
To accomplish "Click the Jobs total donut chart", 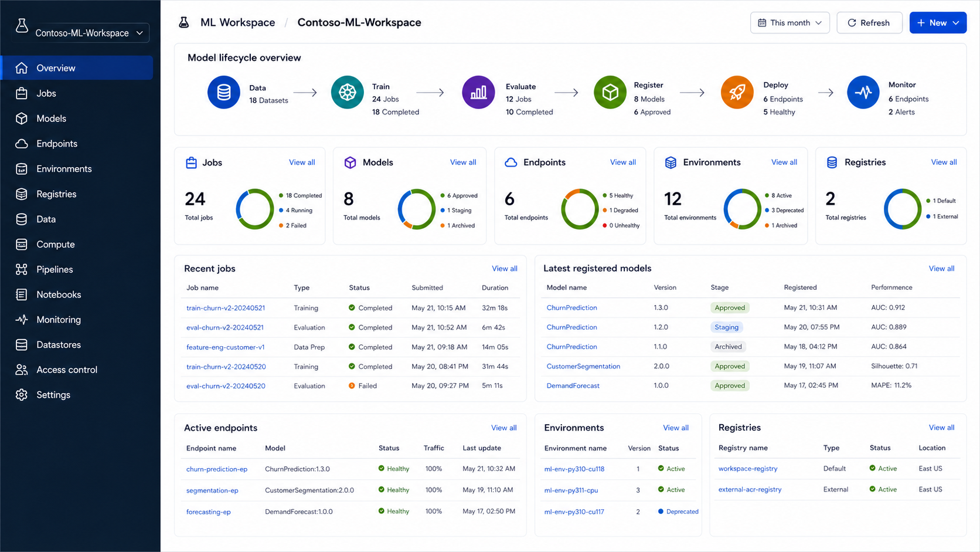I will click(255, 209).
